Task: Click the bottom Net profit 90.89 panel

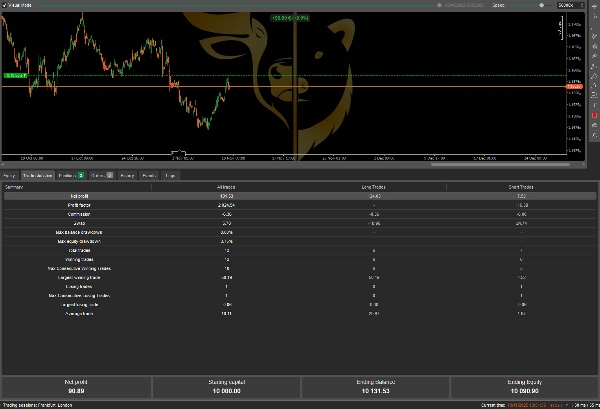Action: click(x=77, y=387)
